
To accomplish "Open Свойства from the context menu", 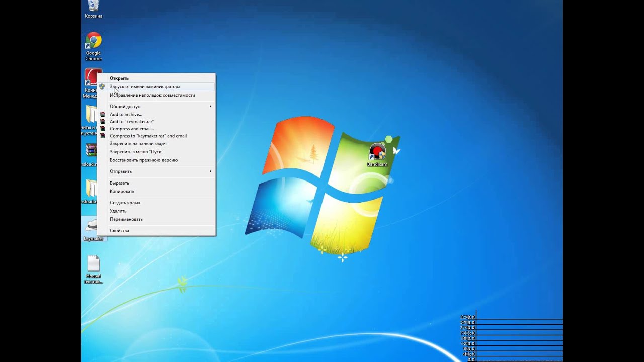I will click(156, 231).
